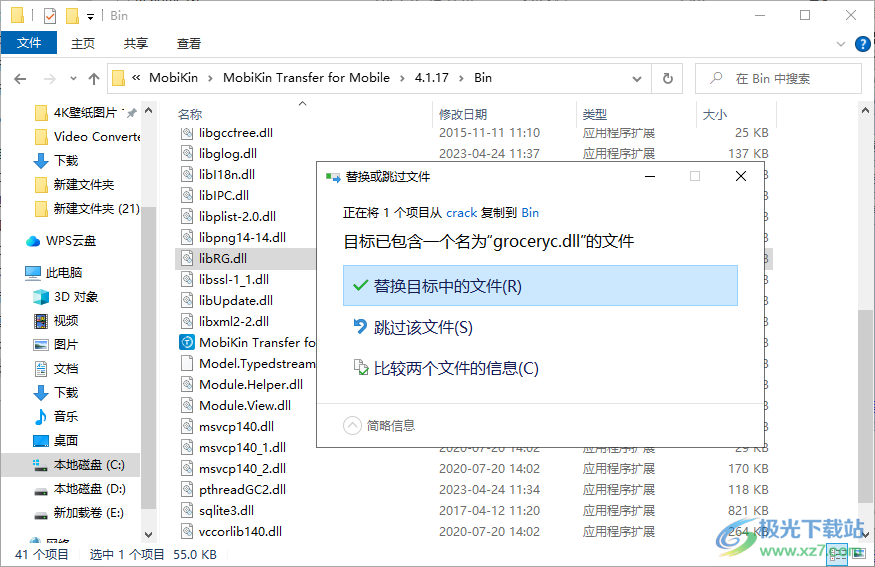Viewport: 875px width, 567px height.
Task: Sort by 修改日期 column header
Action: coord(463,114)
